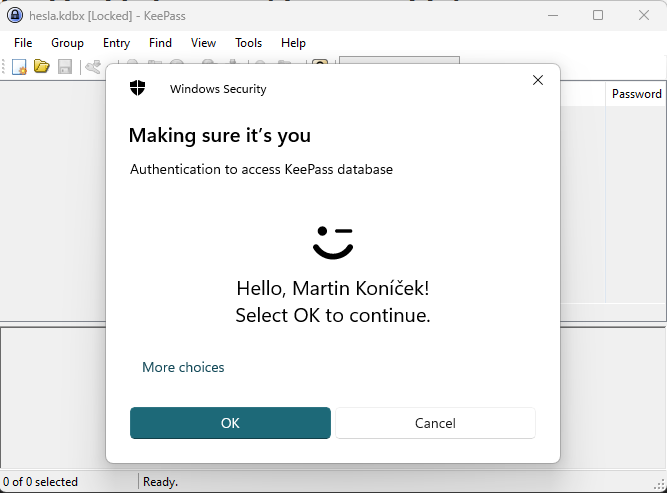Open the Tools menu
The width and height of the screenshot is (667, 493).
[248, 43]
